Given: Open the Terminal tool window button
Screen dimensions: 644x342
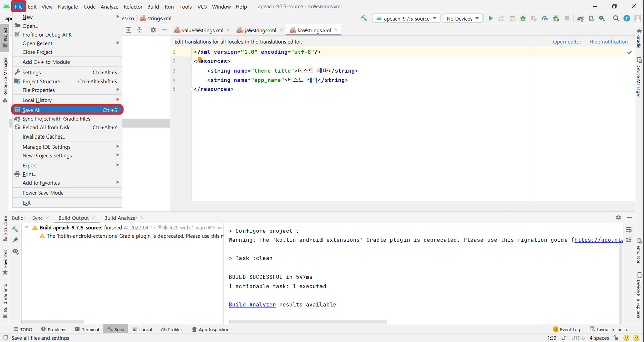Looking at the screenshot, I should click(87, 329).
